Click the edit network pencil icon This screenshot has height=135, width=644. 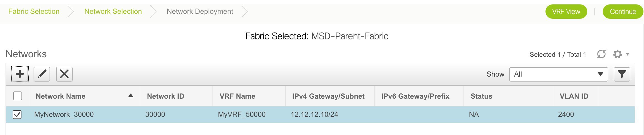(x=42, y=74)
